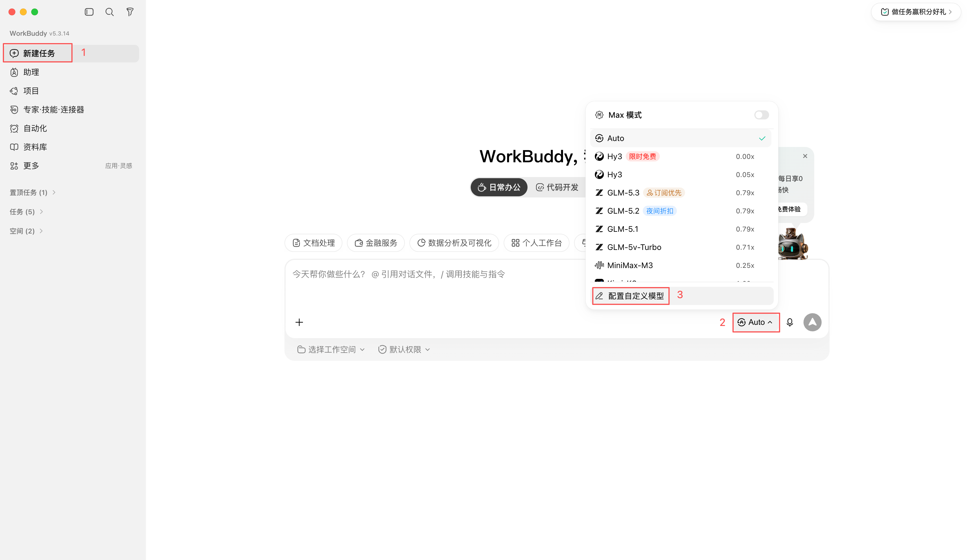Choose GLM-5.1 model
The height and width of the screenshot is (560, 967).
point(680,229)
